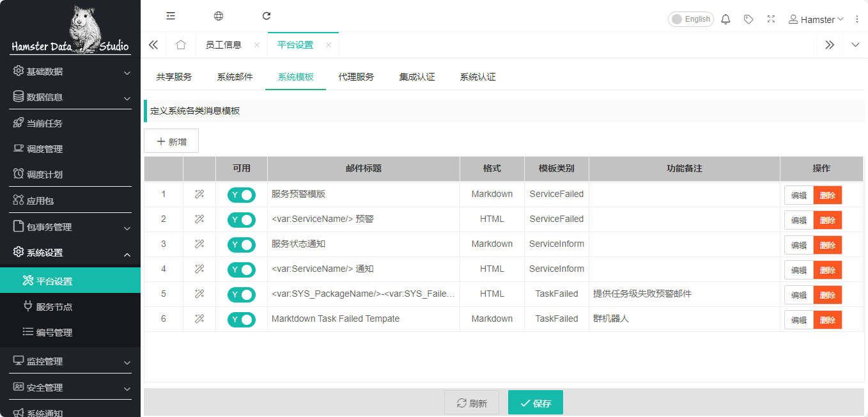The height and width of the screenshot is (417, 868).
Task: Close the 员工信息 tab
Action: coord(257,45)
